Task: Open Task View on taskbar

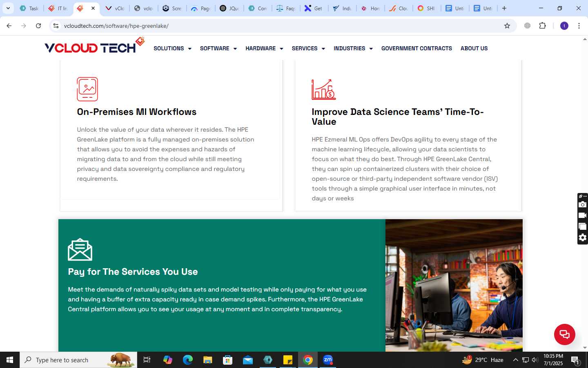Action: click(x=147, y=360)
